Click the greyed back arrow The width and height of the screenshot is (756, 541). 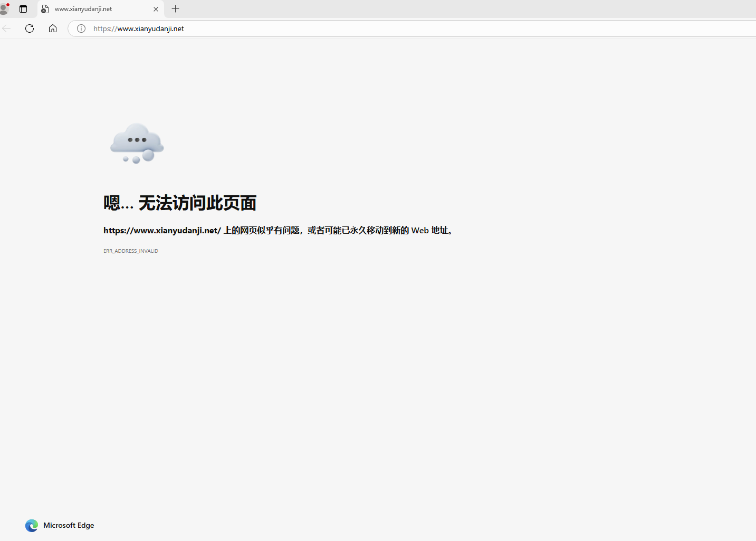point(6,29)
